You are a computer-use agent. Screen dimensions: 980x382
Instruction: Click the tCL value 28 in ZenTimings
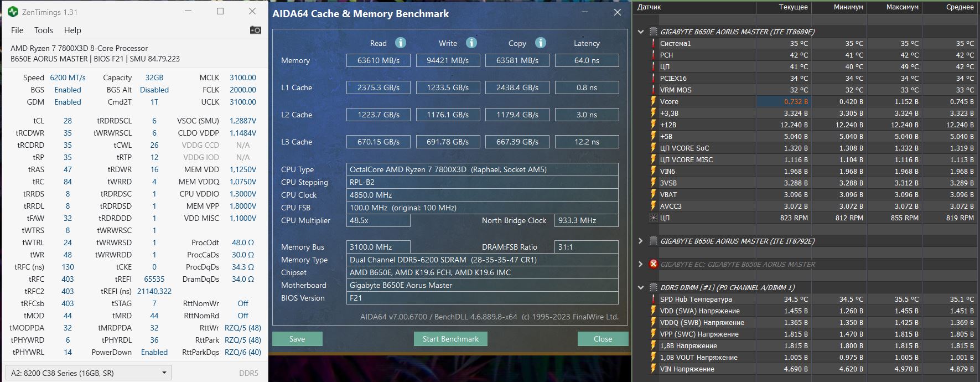68,121
